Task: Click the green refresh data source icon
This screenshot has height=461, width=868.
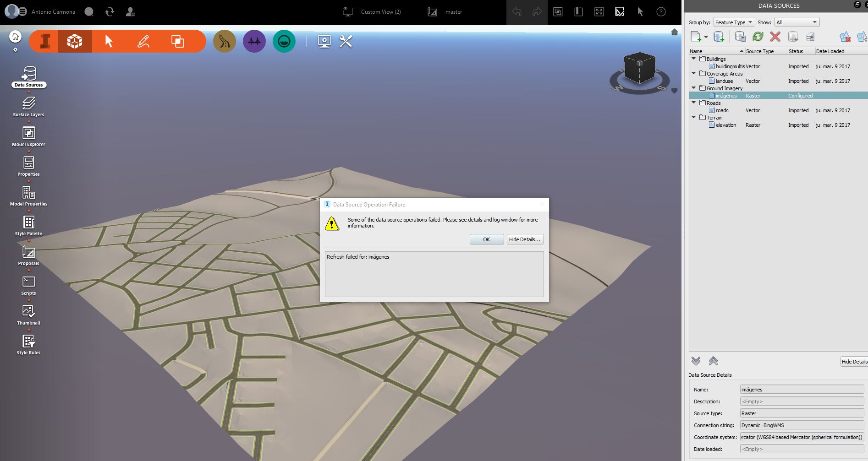Action: [x=758, y=37]
